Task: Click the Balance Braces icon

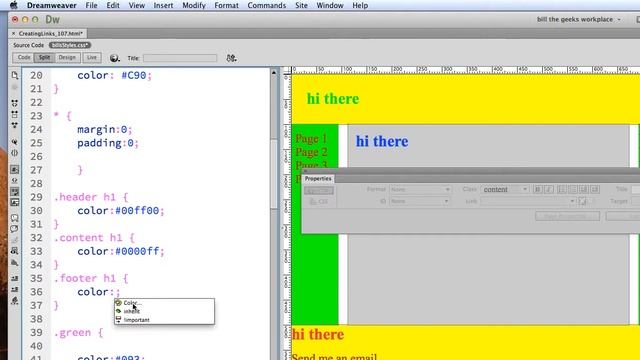Action: click(15, 153)
